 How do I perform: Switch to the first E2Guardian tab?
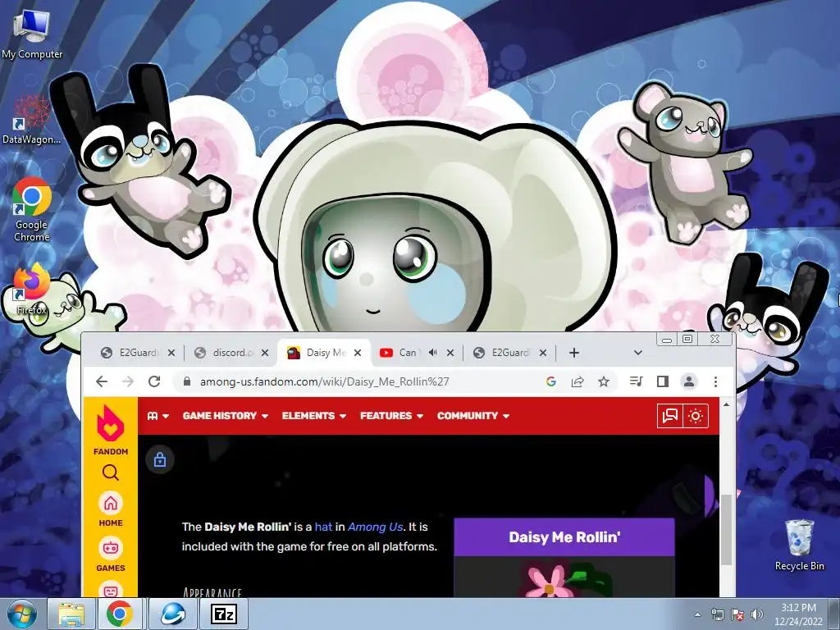[x=138, y=353]
